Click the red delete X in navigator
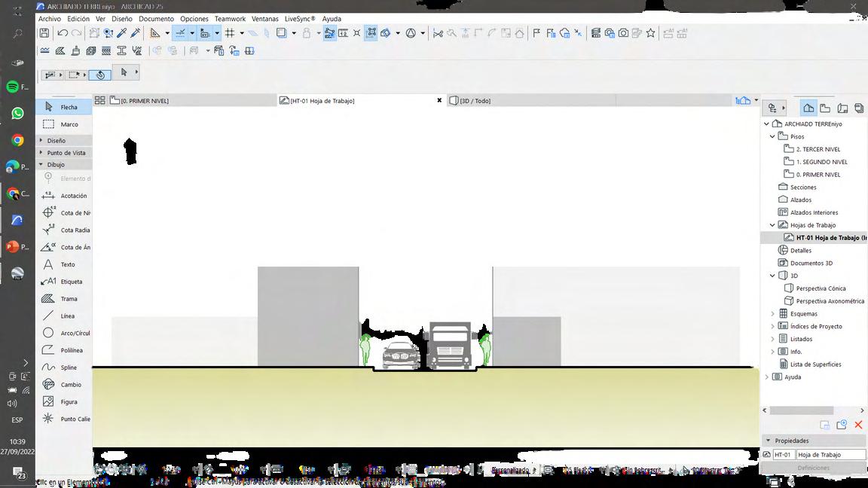The width and height of the screenshot is (868, 488). click(859, 425)
